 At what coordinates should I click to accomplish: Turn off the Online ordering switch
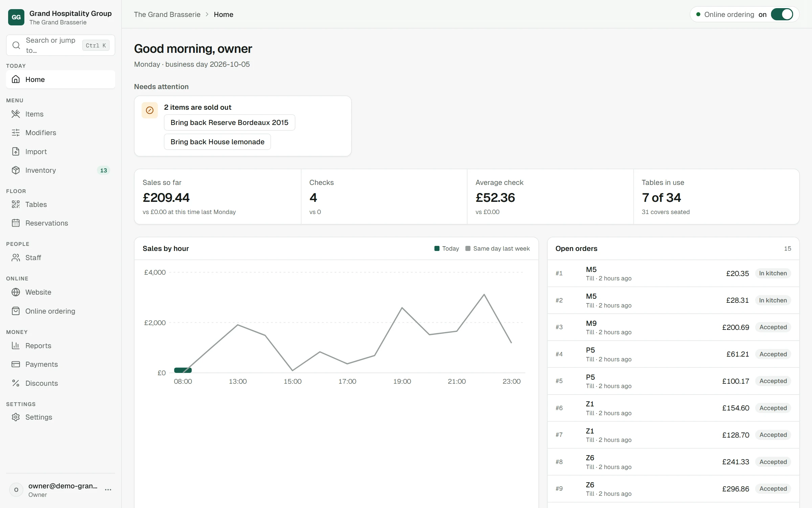tap(782, 14)
